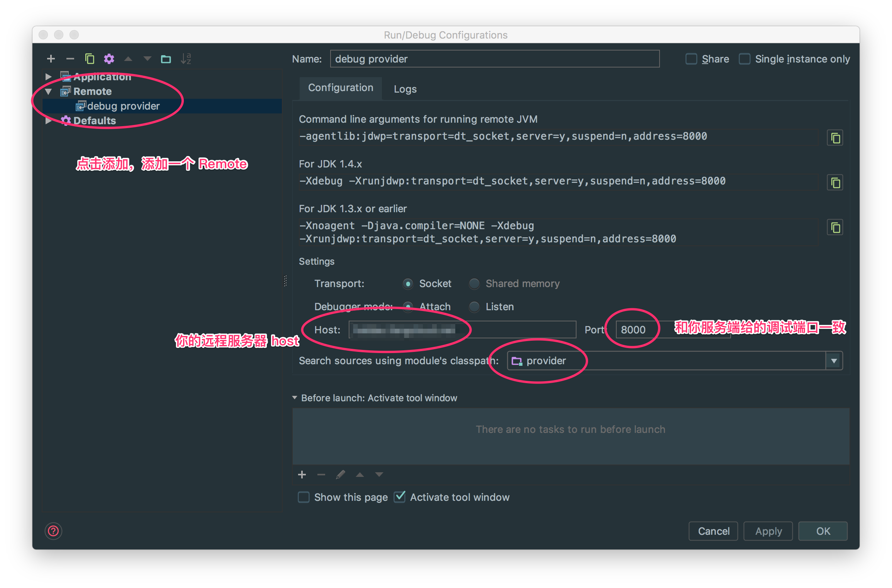Enable the Single instance only checkbox

[746, 59]
